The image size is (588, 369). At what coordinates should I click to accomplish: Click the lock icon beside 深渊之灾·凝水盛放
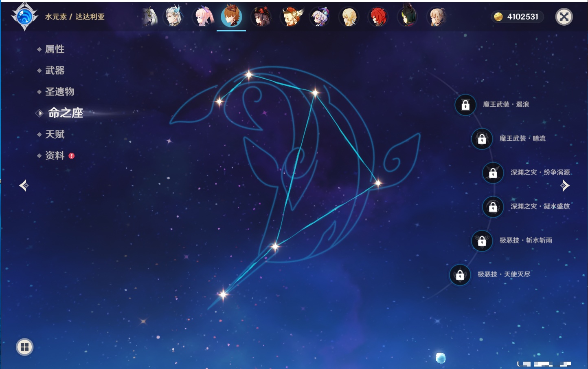(493, 207)
